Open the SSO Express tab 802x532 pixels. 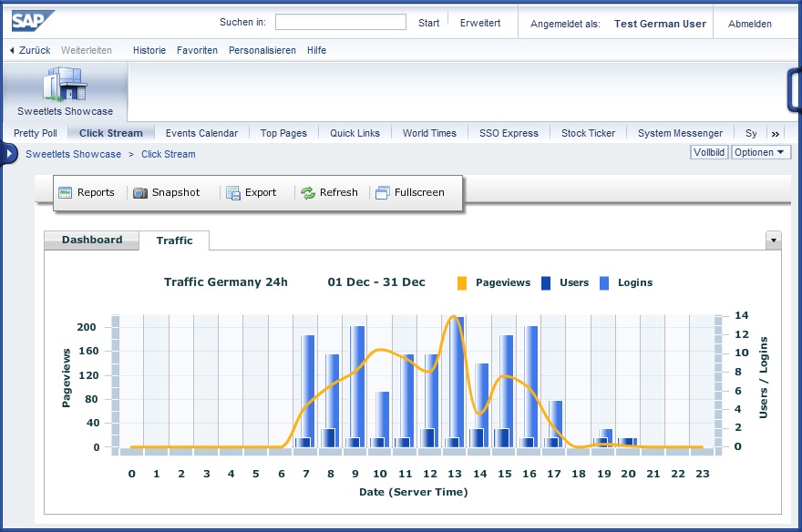coord(509,133)
